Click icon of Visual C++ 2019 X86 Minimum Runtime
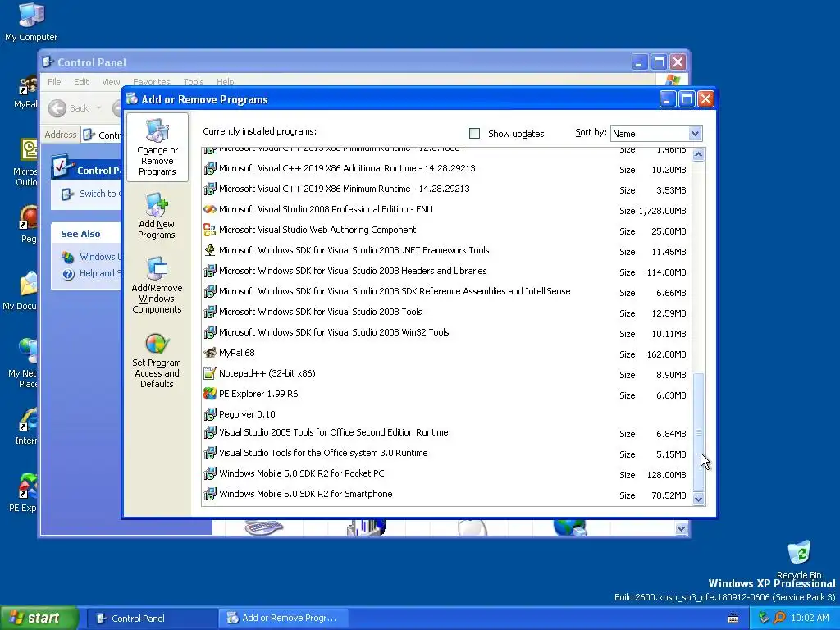The image size is (840, 630). (210, 189)
